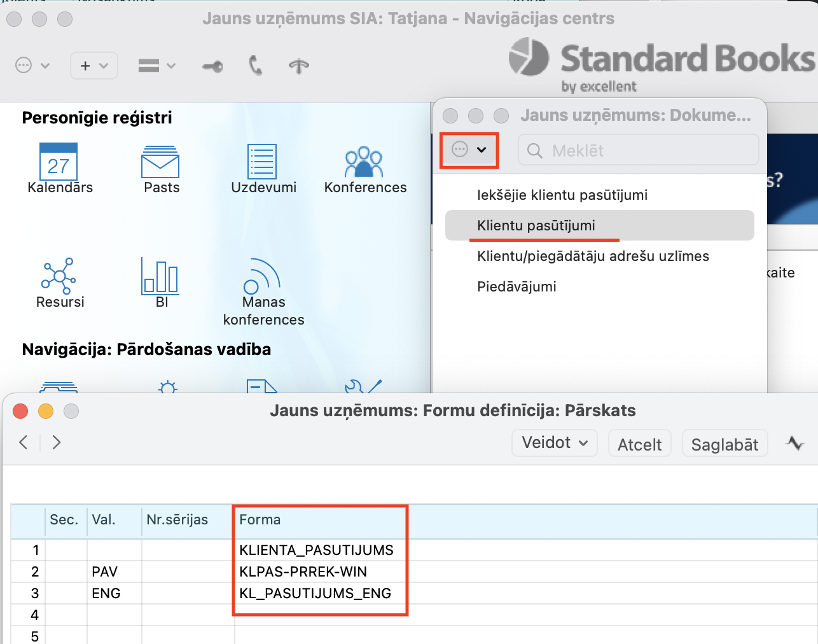This screenshot has width=818, height=644.
Task: Click the Meklēt search field
Action: click(x=639, y=151)
